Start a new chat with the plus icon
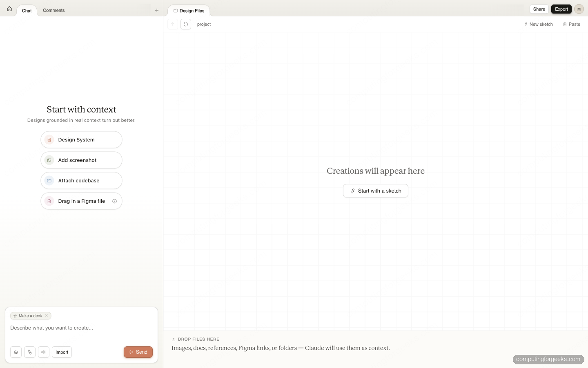The width and height of the screenshot is (588, 368). coord(157,10)
